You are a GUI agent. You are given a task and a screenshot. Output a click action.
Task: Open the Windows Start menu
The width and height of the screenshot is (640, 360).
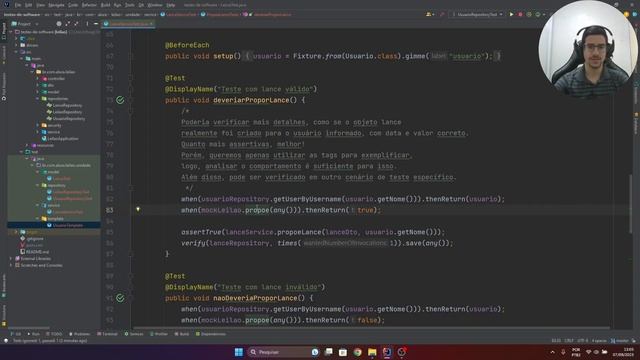coord(239,352)
